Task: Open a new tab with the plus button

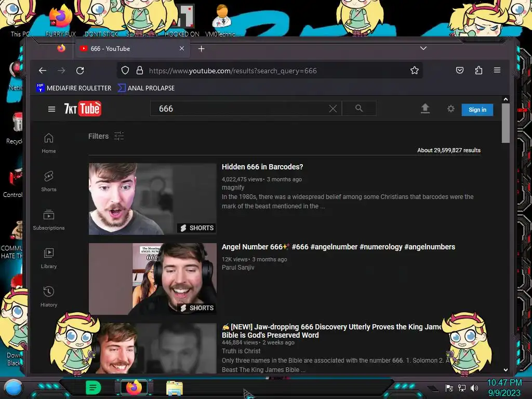Action: (x=201, y=49)
